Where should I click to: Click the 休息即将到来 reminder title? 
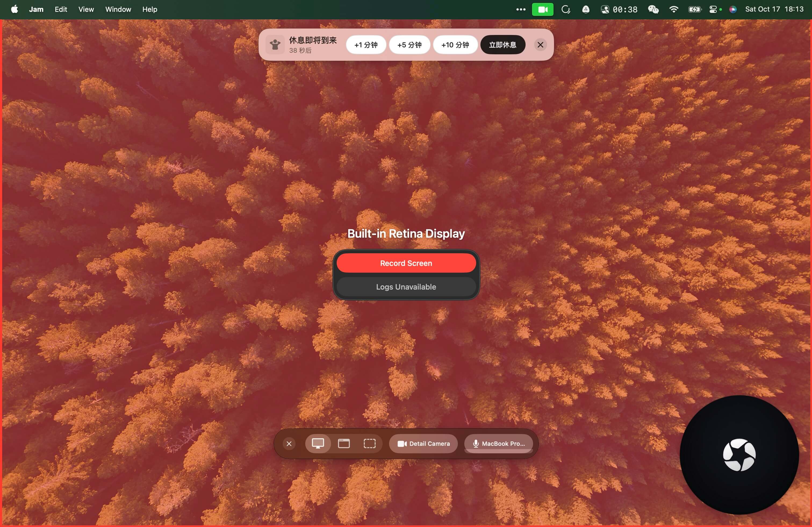pyautogui.click(x=313, y=40)
